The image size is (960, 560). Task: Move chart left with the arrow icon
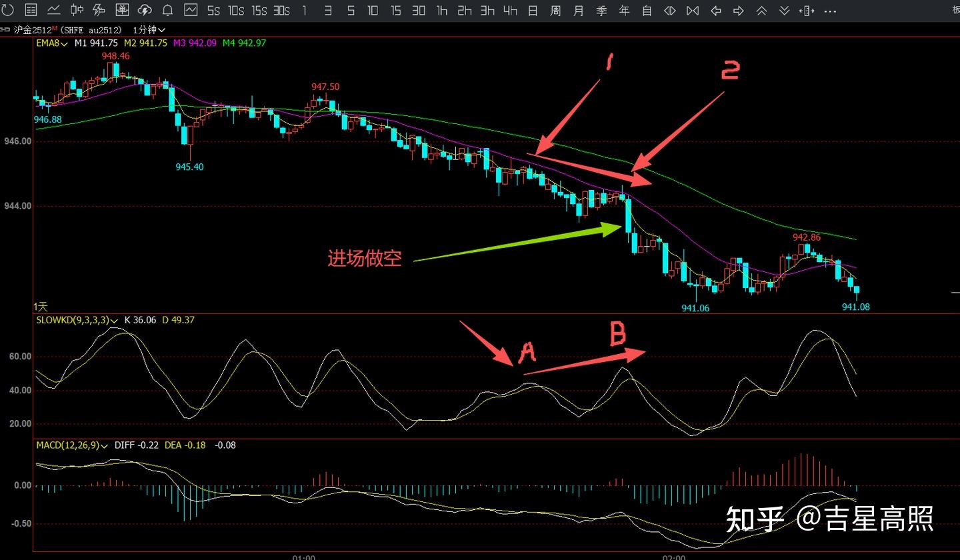[x=716, y=11]
